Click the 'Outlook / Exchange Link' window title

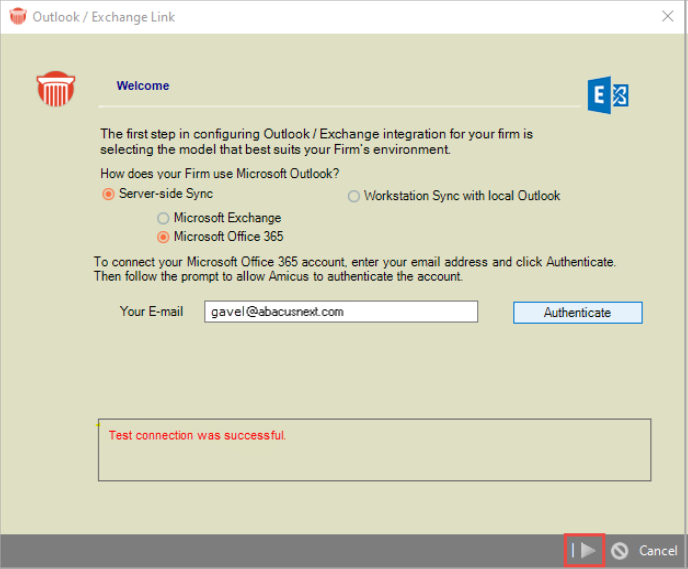pos(104,17)
